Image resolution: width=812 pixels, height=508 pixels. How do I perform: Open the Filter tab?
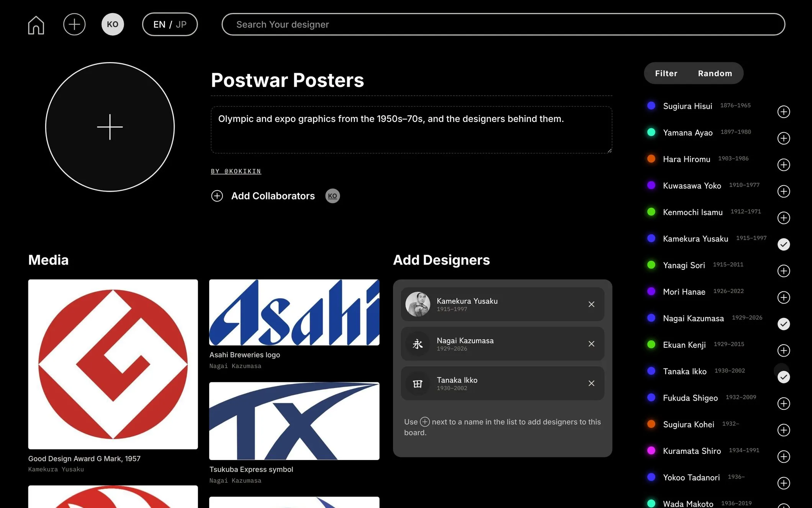tap(666, 73)
